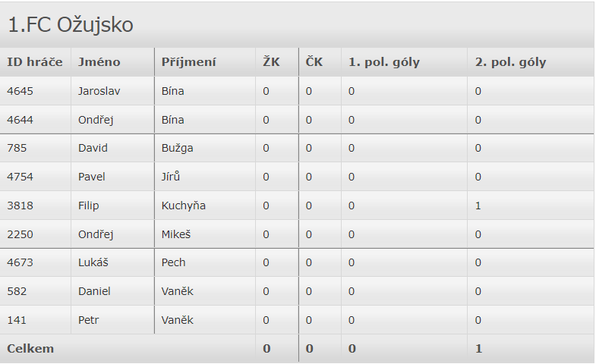
Task: Click surname Bužga
Action: coord(178,148)
